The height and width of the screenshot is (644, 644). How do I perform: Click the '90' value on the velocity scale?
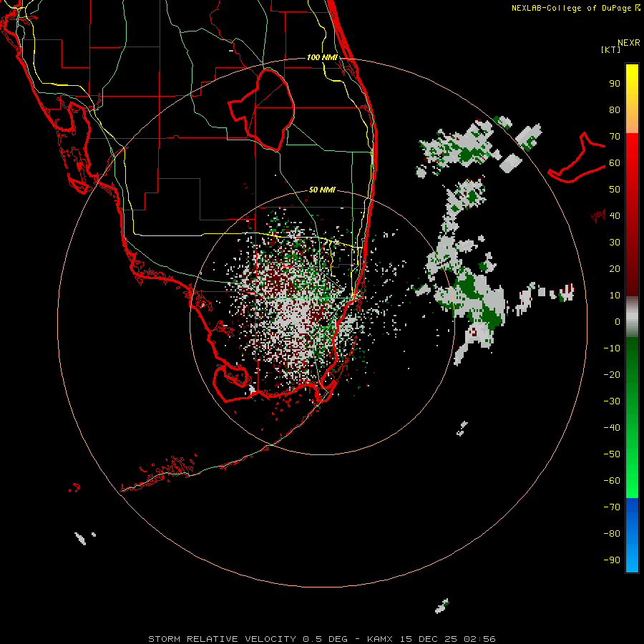tap(615, 84)
